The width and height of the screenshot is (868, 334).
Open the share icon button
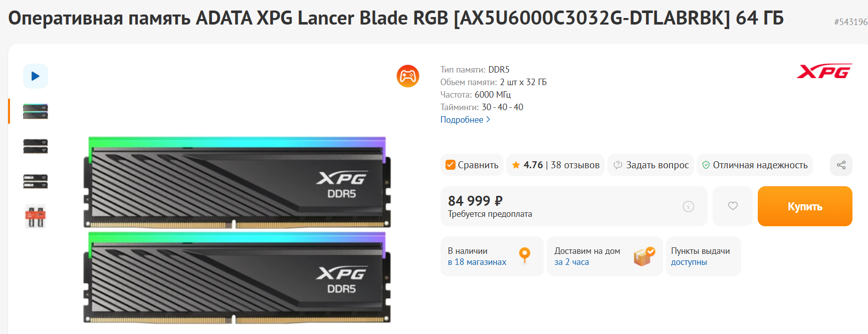[841, 165]
